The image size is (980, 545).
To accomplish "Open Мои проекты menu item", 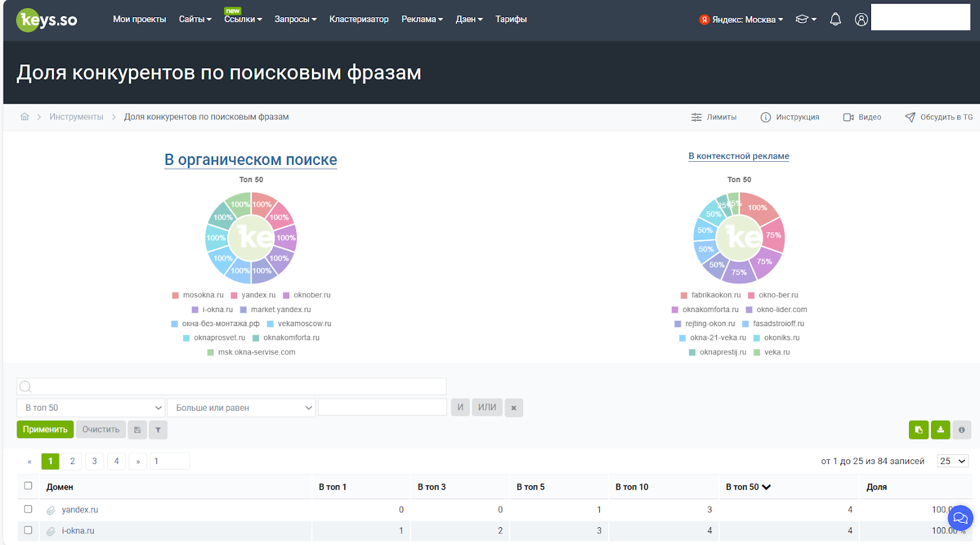I will (x=140, y=19).
